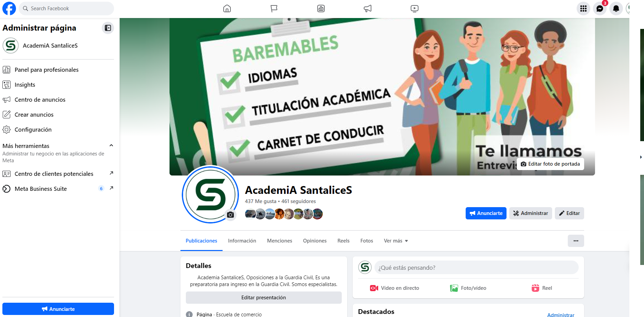
Task: Switch to the Opiniones tab
Action: tap(315, 241)
